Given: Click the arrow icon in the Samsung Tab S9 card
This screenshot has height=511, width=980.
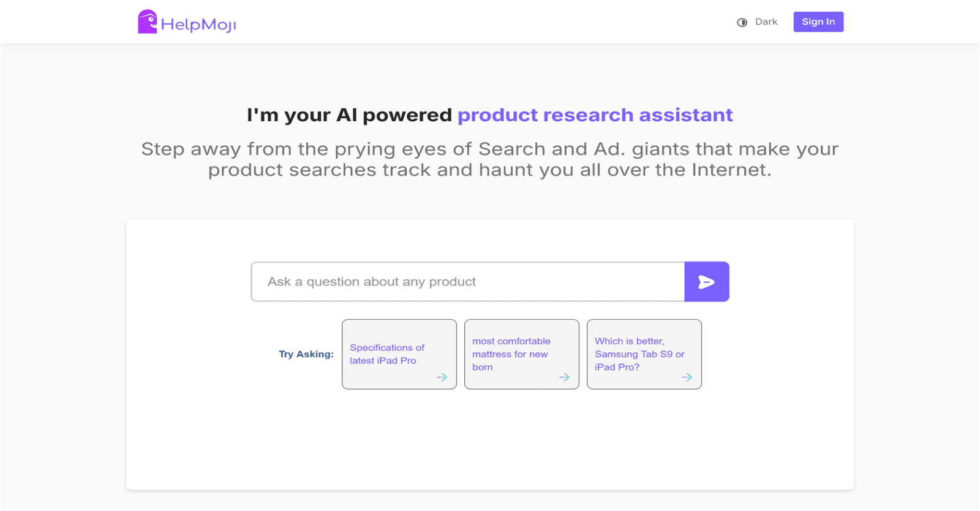Looking at the screenshot, I should (x=687, y=377).
